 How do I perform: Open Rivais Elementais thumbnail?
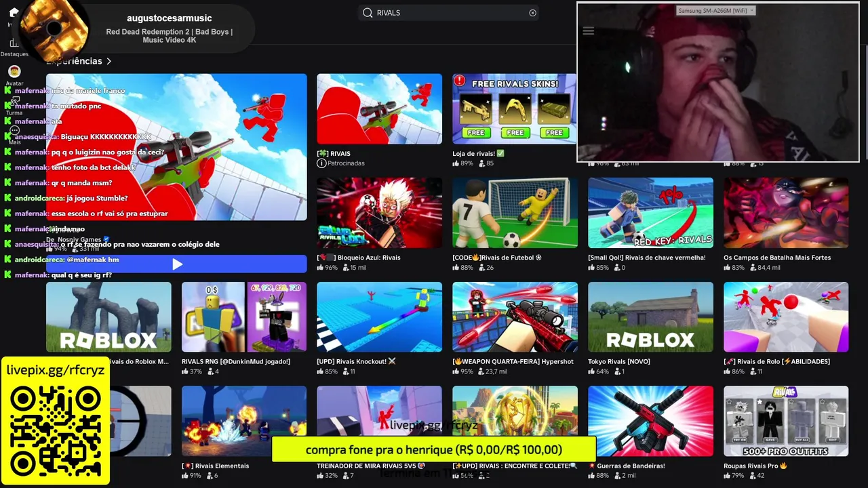[244, 421]
